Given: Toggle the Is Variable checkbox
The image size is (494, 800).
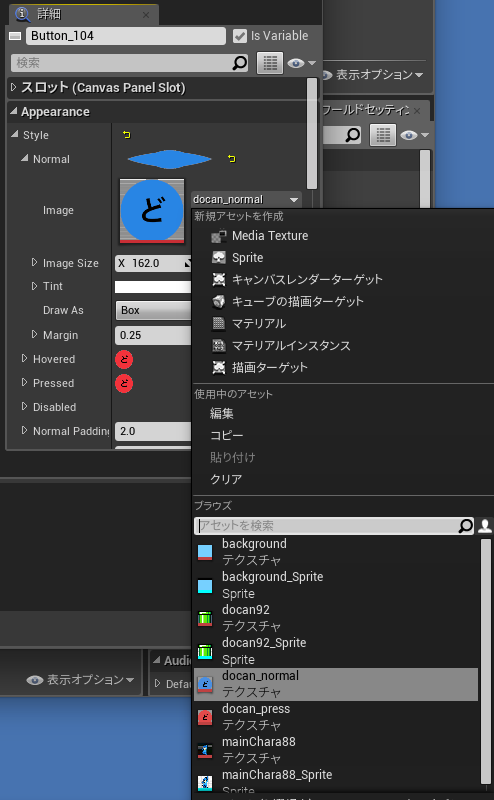Looking at the screenshot, I should click(x=239, y=36).
